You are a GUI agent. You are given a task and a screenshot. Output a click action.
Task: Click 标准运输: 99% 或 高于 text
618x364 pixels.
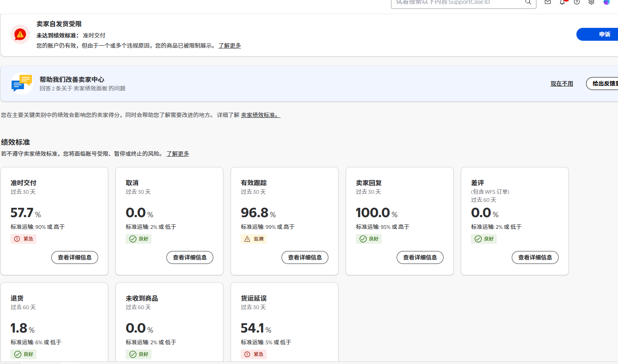(268, 227)
